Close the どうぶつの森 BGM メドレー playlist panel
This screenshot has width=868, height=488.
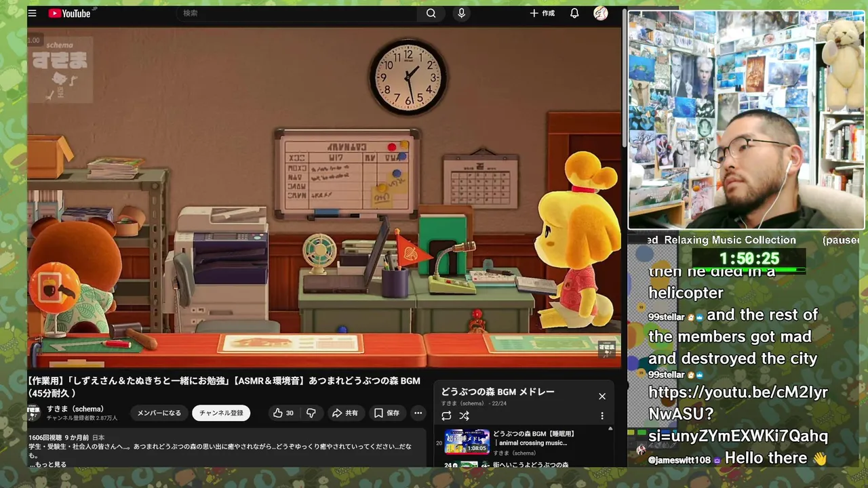[602, 396]
